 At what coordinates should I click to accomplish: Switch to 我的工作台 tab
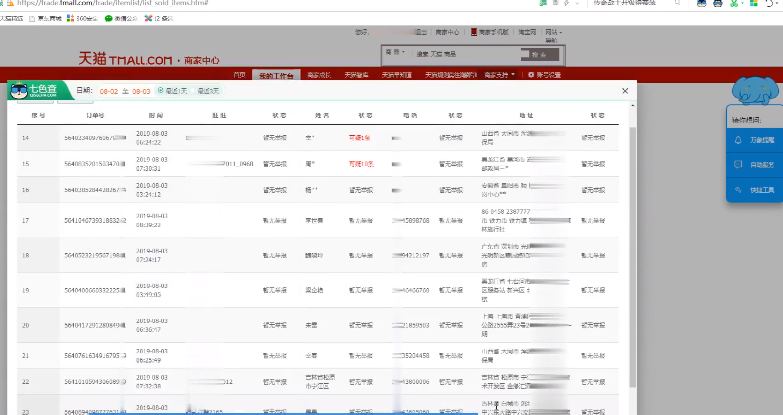(x=276, y=75)
